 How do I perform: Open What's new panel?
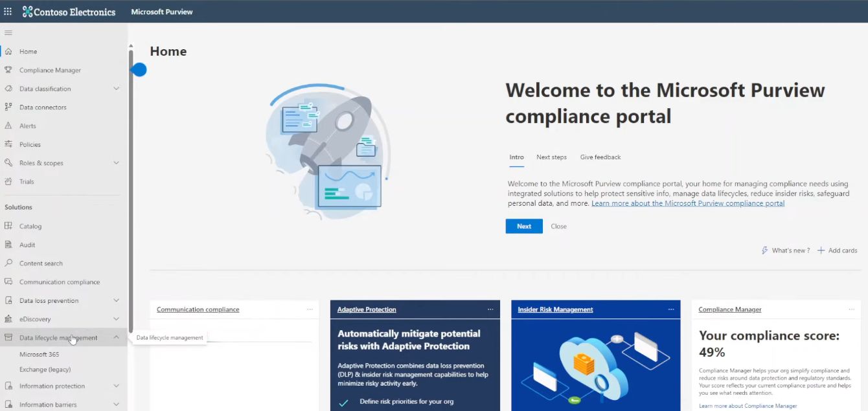pyautogui.click(x=786, y=250)
